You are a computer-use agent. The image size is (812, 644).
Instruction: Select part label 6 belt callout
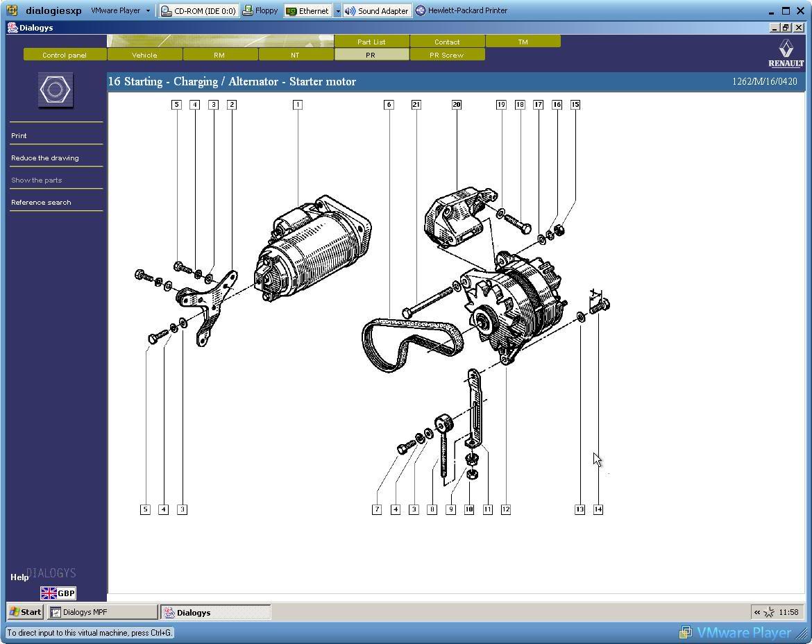389,105
